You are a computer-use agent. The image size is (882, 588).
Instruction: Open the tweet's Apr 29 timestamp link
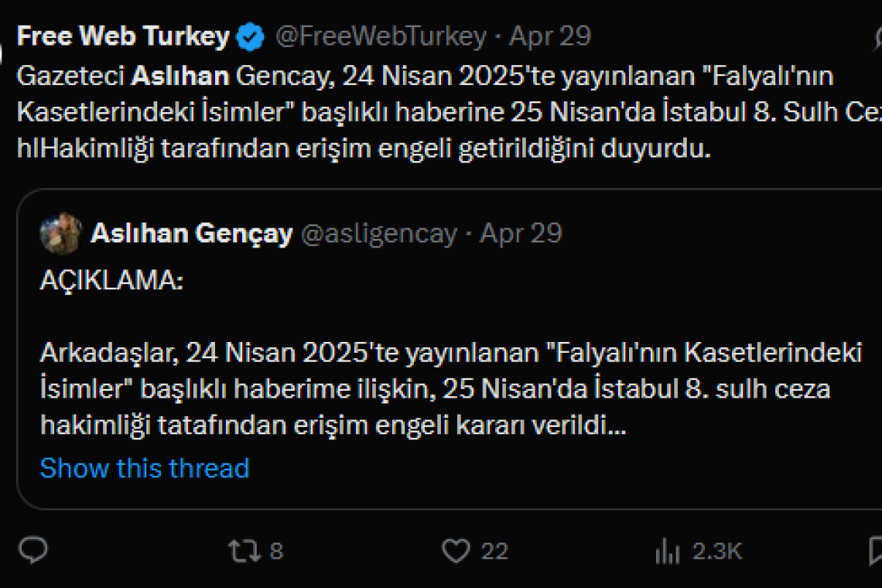click(551, 35)
